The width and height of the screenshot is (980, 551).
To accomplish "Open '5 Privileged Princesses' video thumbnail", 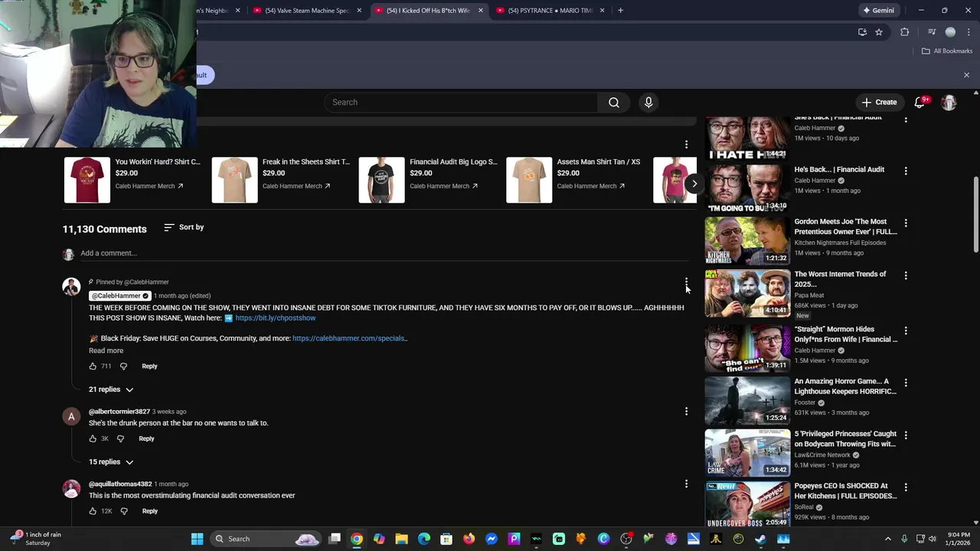I will (x=747, y=453).
